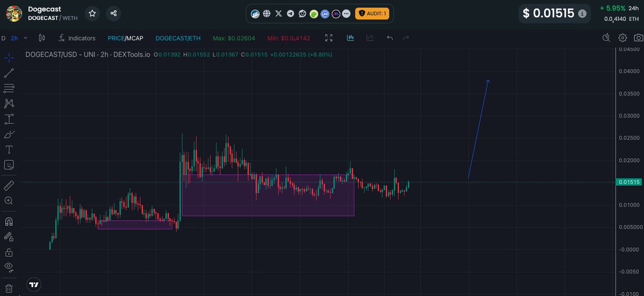The image size is (644, 296).
Task: Select the trend line drawing tool
Action: 9,73
